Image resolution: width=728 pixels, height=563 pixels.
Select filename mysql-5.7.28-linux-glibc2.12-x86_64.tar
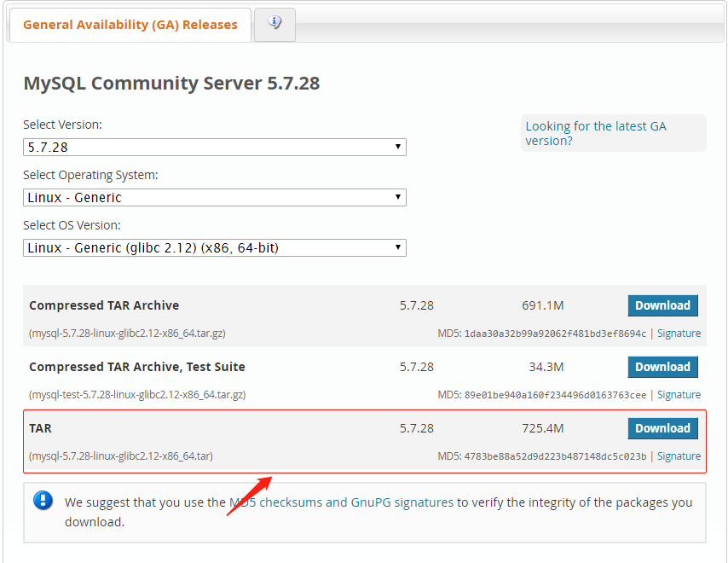point(121,456)
